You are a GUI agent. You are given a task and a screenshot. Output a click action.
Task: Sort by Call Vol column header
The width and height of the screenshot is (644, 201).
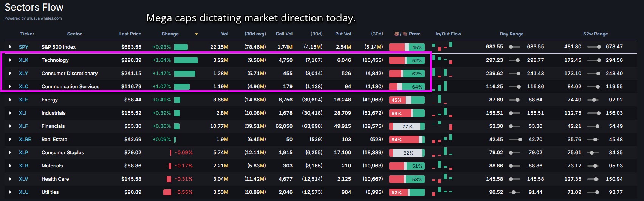[x=284, y=34]
